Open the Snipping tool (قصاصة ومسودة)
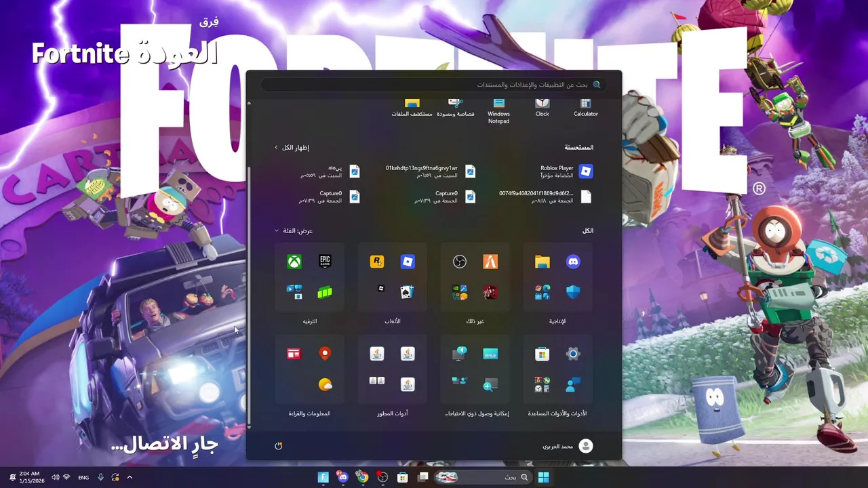 click(x=455, y=108)
